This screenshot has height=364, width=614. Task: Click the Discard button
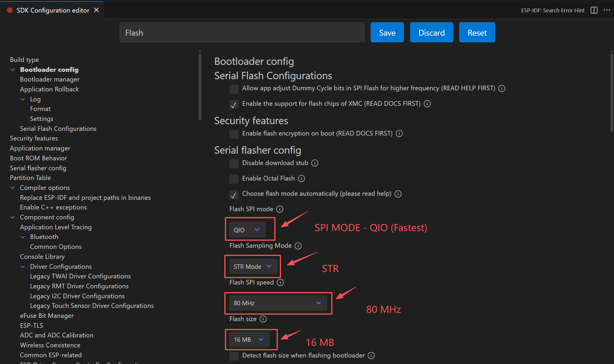431,32
